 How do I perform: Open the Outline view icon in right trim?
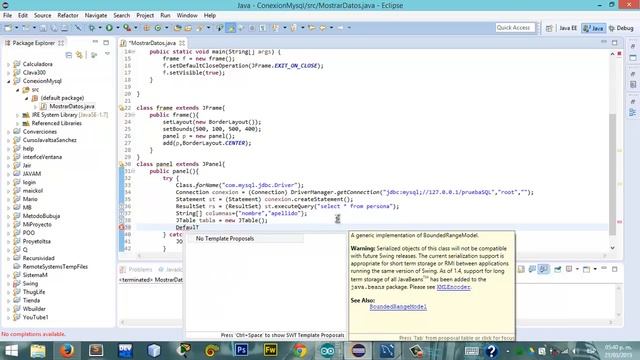[633, 112]
